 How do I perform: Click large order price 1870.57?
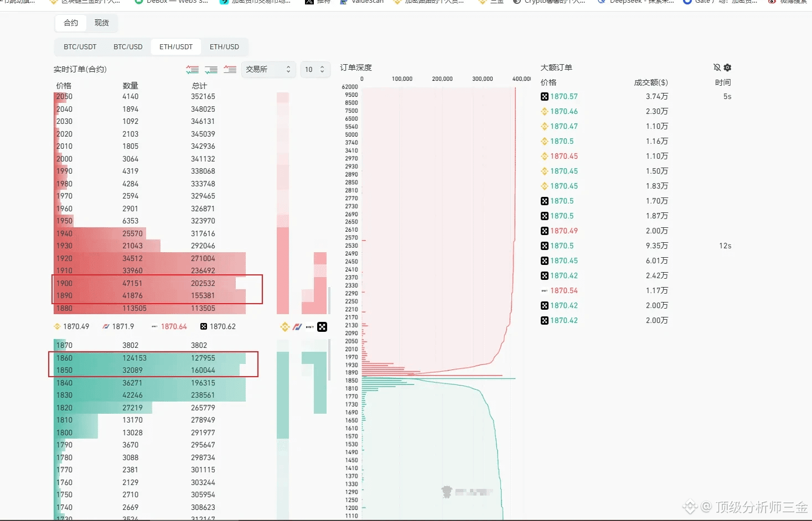(x=564, y=96)
